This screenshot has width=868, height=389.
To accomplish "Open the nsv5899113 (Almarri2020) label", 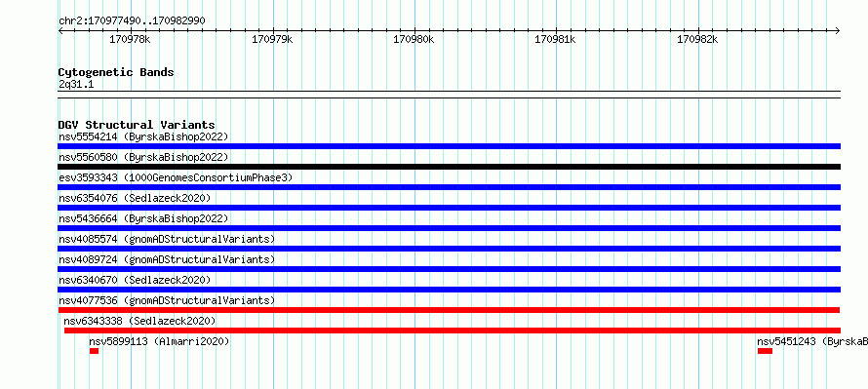I will click(x=159, y=341).
